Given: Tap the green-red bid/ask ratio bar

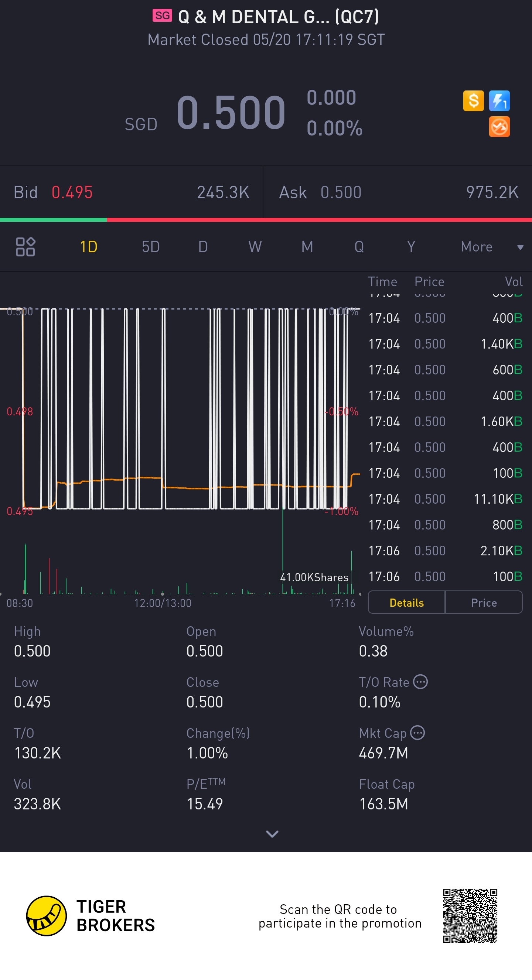Looking at the screenshot, I should 266,220.
